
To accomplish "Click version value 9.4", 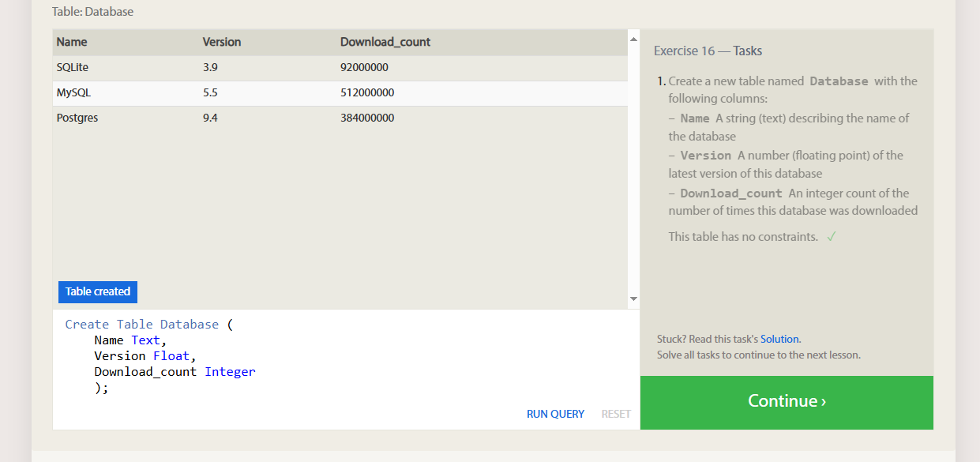I will [210, 118].
